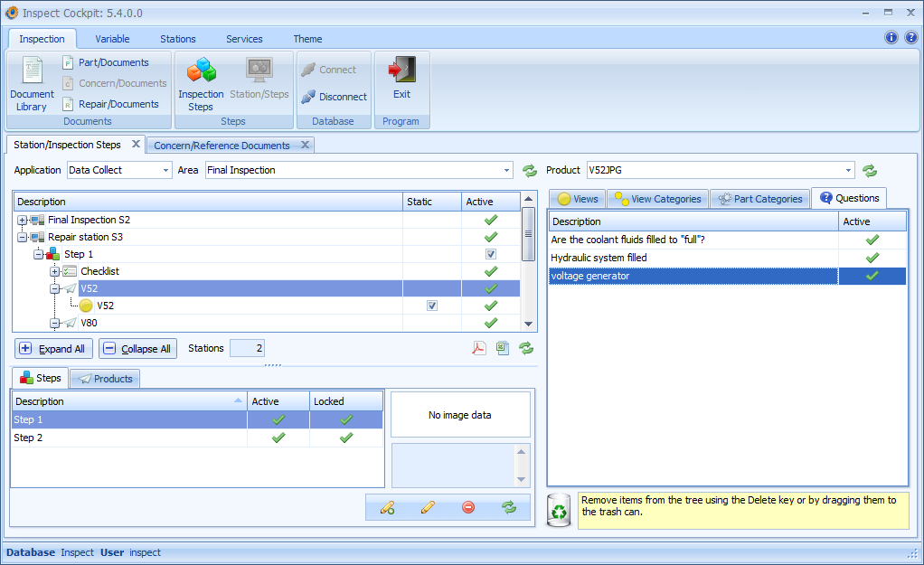Select "Are the coolant fluids filled" question

693,240
